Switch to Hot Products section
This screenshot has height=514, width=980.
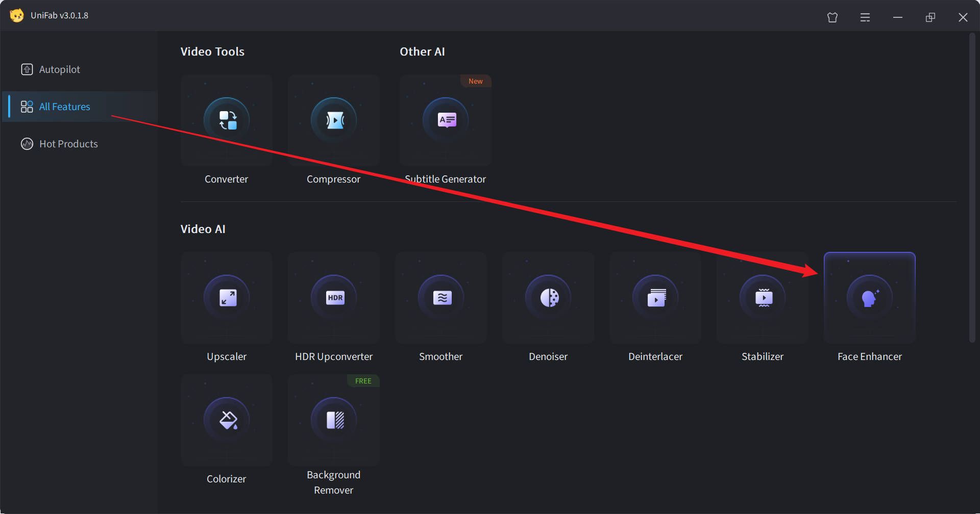(80, 144)
